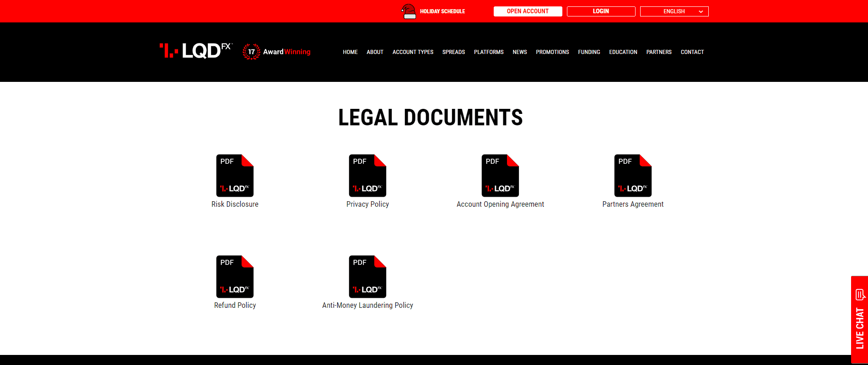
Task: Click the Partners Agreement text link
Action: coord(633,204)
